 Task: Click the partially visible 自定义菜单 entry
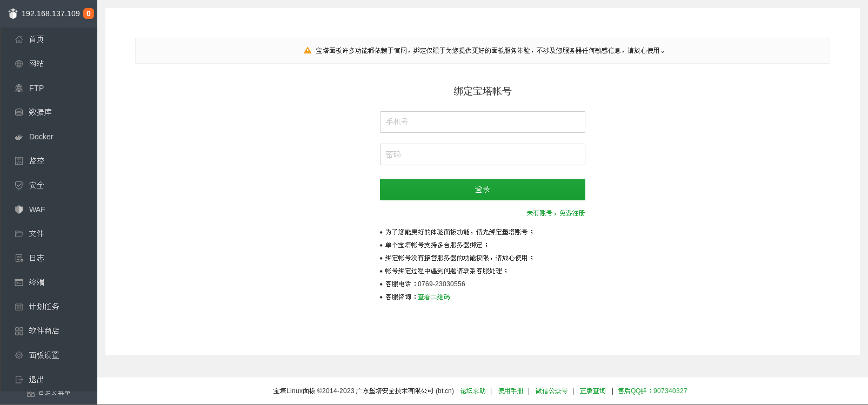49,394
